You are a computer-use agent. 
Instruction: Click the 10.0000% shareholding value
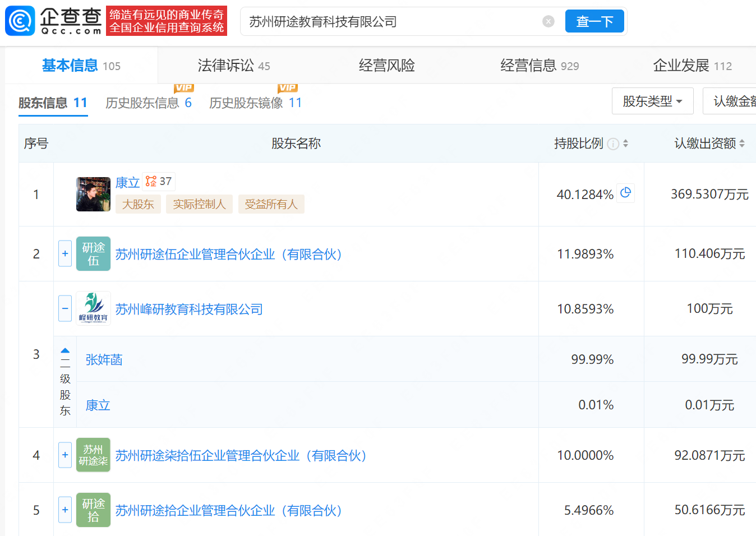click(586, 455)
